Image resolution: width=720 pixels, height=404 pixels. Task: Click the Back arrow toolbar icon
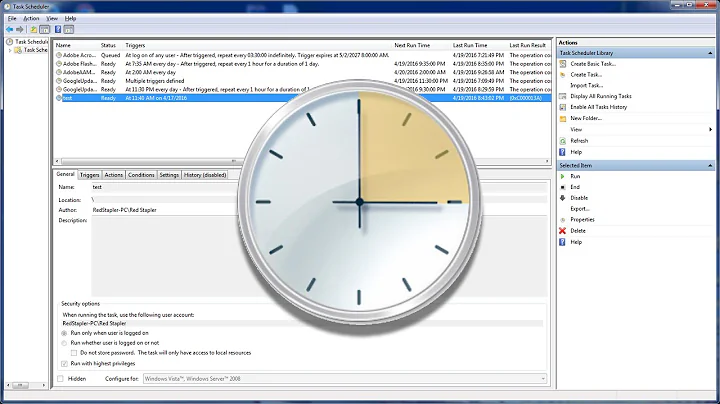pos(9,29)
